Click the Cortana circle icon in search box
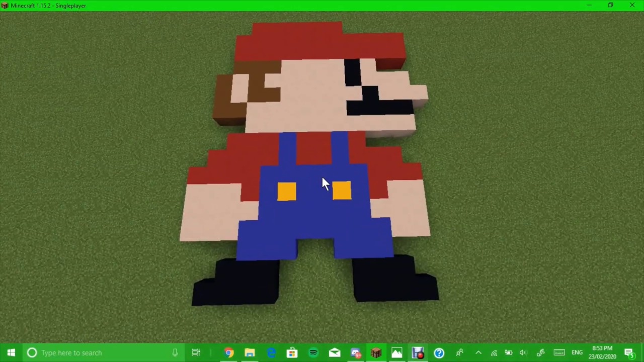This screenshot has width=644, height=362. coord(32,352)
